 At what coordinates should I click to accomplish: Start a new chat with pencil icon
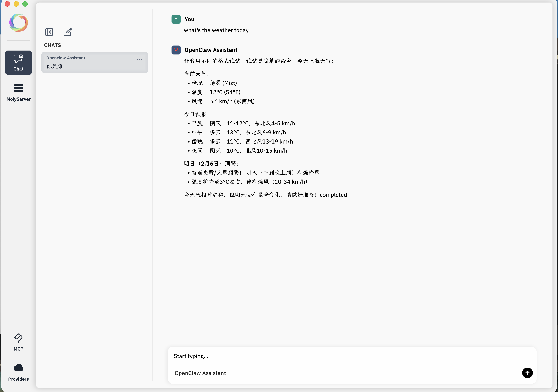pos(68,32)
